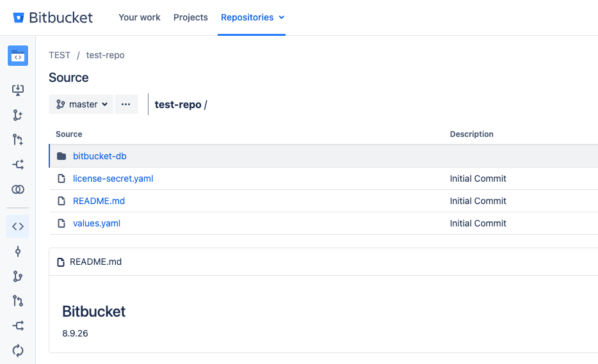
Task: Expand the Repositories menu chevron
Action: (282, 17)
